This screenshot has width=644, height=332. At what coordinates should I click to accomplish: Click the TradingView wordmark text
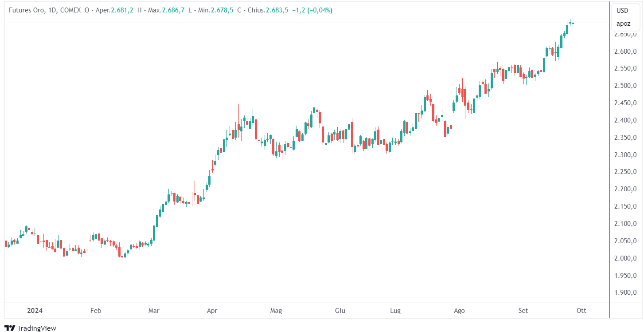tap(37, 328)
